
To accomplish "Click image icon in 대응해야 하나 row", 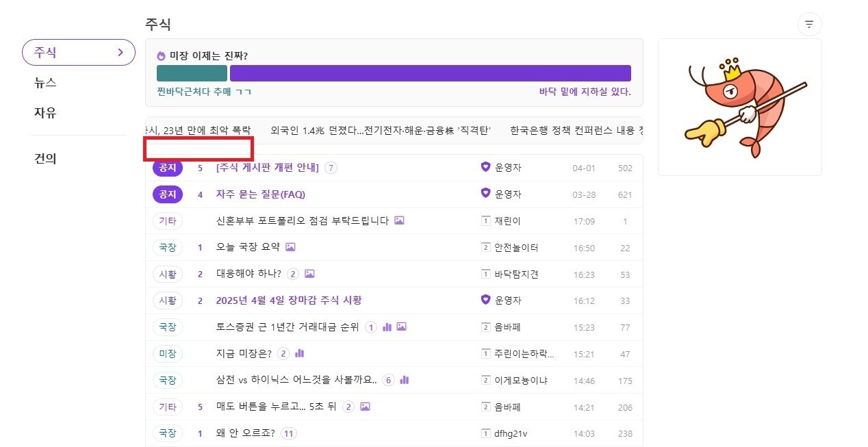I will [309, 274].
